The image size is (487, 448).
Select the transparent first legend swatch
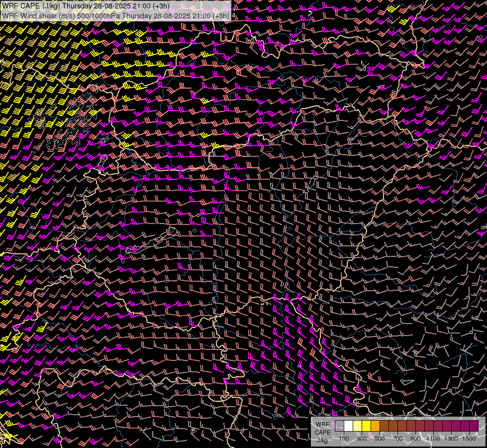point(339,426)
